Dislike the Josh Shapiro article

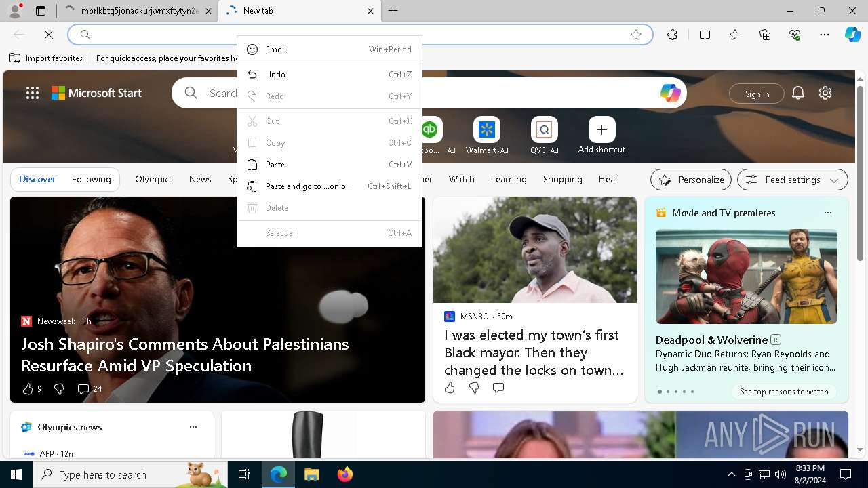pos(59,388)
